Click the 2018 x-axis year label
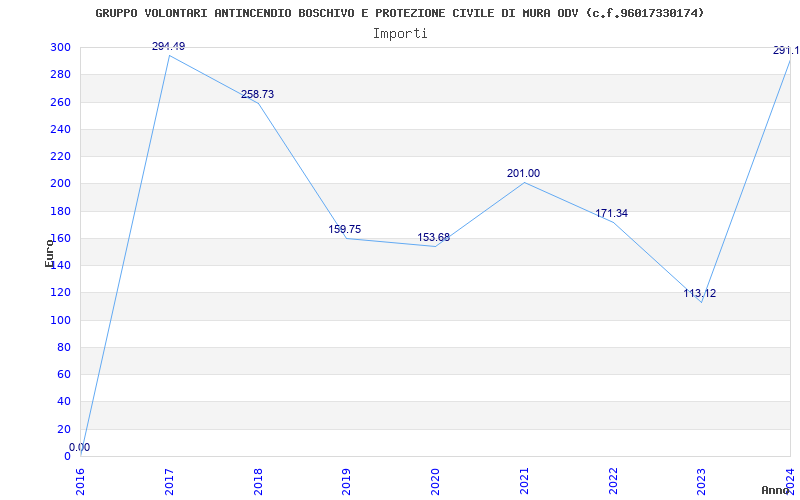The image size is (800, 500). 258,481
